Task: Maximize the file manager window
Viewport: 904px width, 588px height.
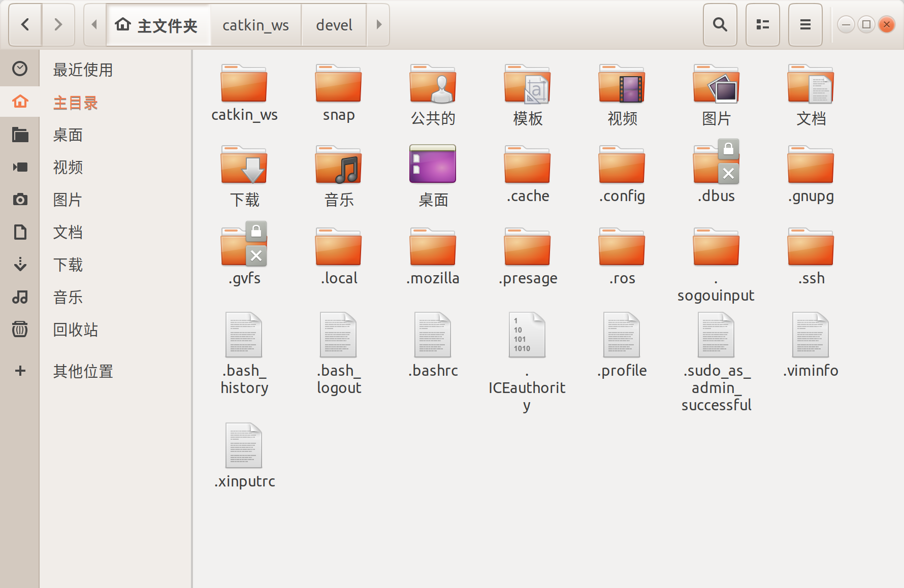Action: tap(866, 24)
